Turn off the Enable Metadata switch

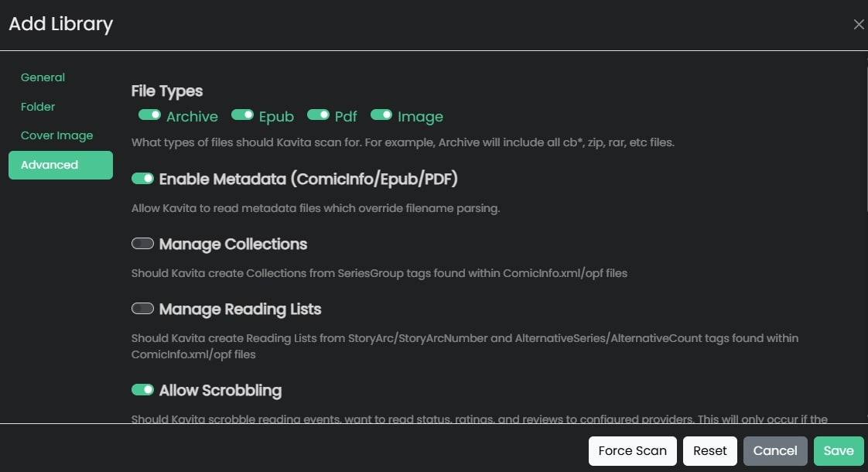[142, 179]
